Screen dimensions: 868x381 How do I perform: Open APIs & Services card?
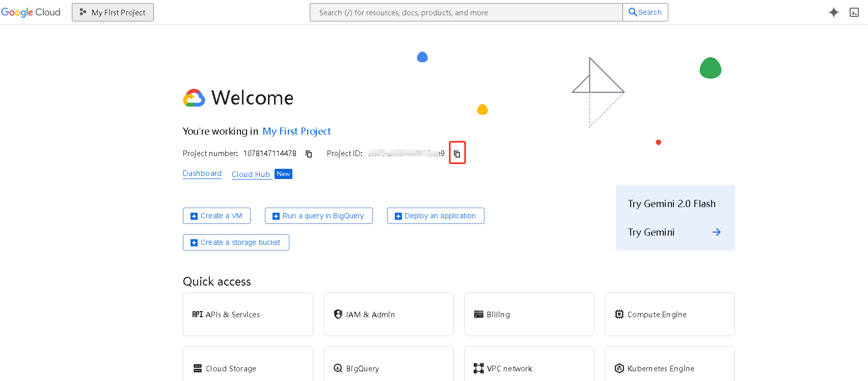248,314
